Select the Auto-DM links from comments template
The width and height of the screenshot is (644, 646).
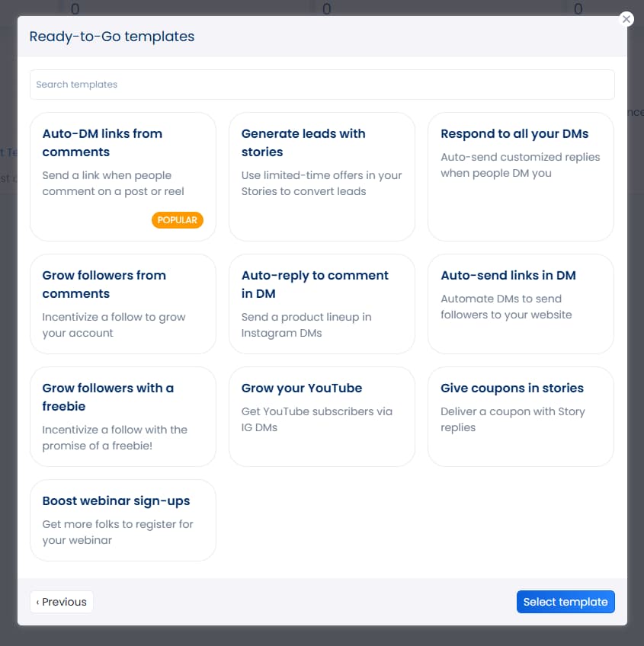[x=123, y=175]
